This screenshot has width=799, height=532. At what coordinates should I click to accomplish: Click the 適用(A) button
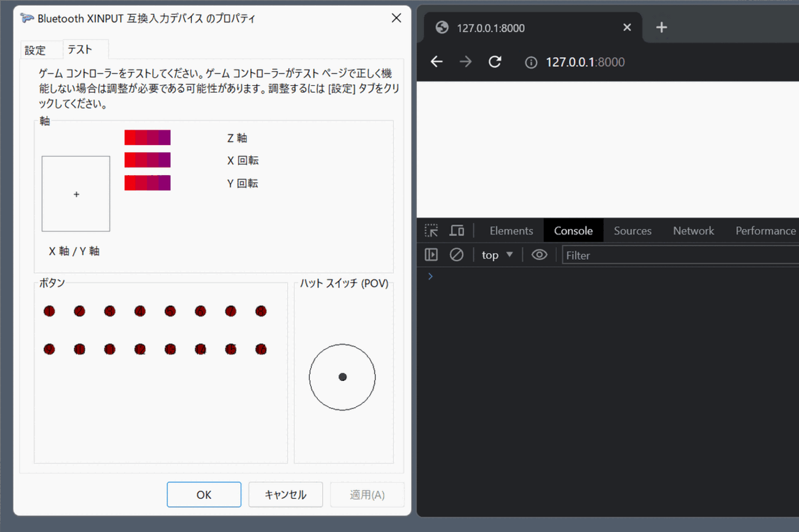(368, 495)
